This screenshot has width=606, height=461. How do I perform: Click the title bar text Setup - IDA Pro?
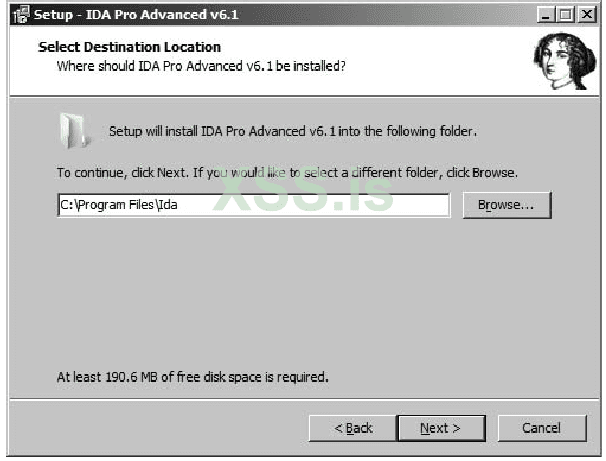(x=136, y=15)
